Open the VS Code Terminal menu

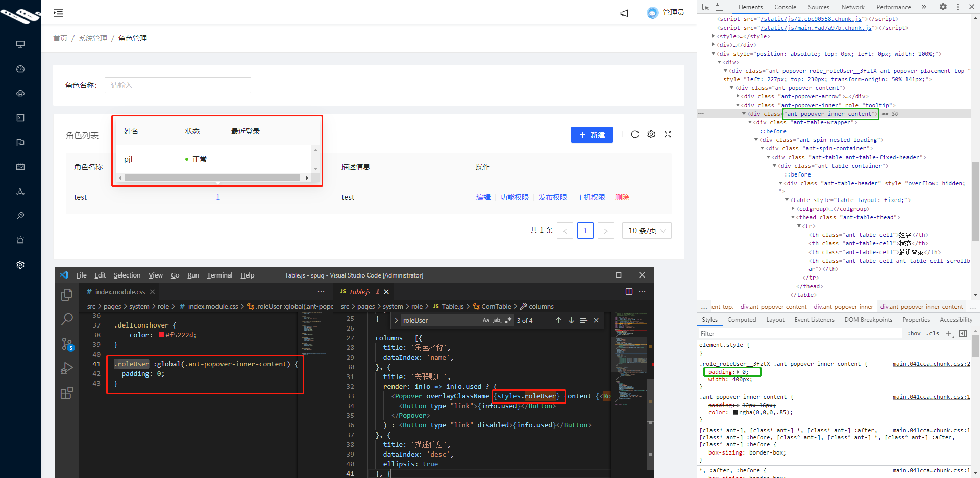pos(219,275)
